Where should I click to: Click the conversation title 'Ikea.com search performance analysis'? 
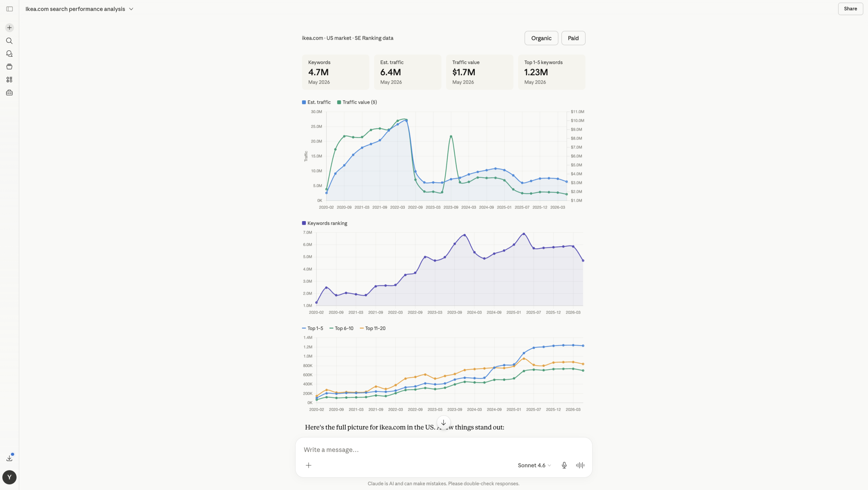[x=75, y=9]
